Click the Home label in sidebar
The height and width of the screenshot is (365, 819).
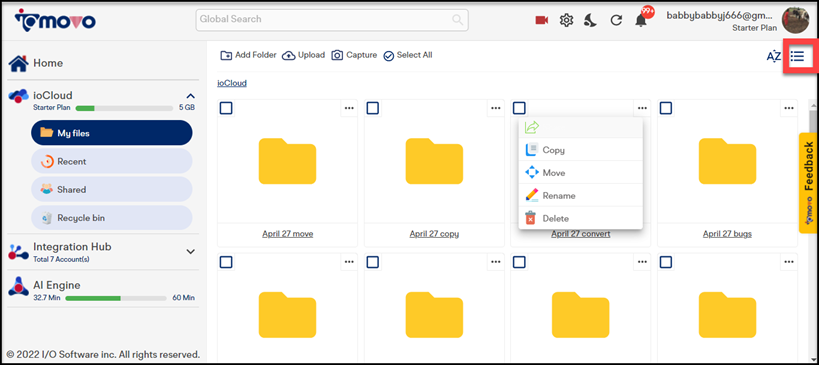pos(48,63)
